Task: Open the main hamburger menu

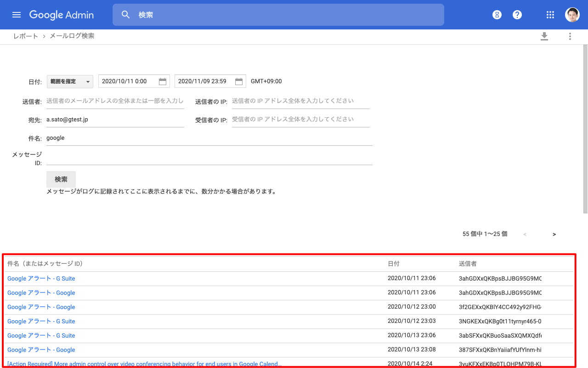Action: click(17, 15)
